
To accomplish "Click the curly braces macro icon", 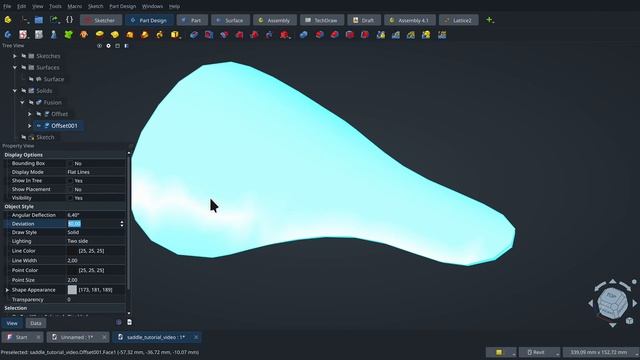I will pos(69,20).
